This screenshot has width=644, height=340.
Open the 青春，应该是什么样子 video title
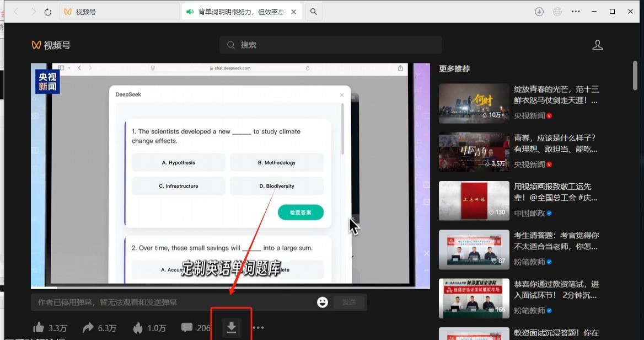point(556,144)
